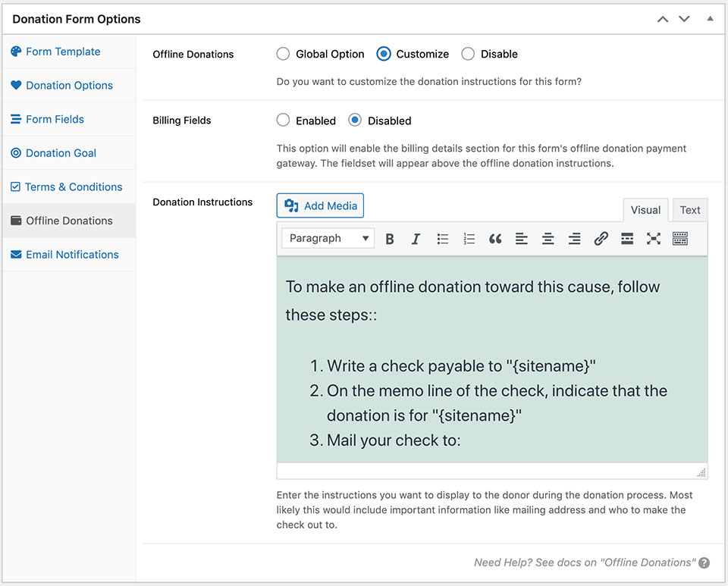
Task: Open the Form Fields section
Action: pyautogui.click(x=69, y=119)
